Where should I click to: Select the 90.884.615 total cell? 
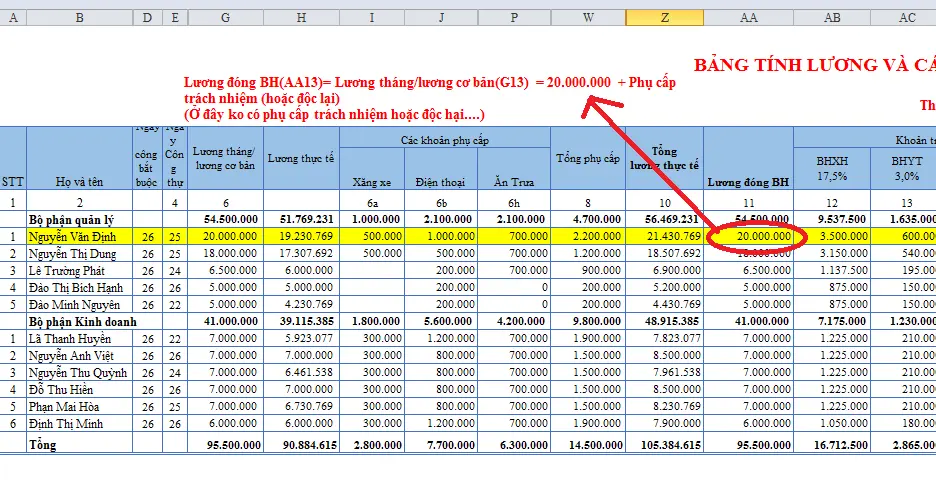[301, 445]
